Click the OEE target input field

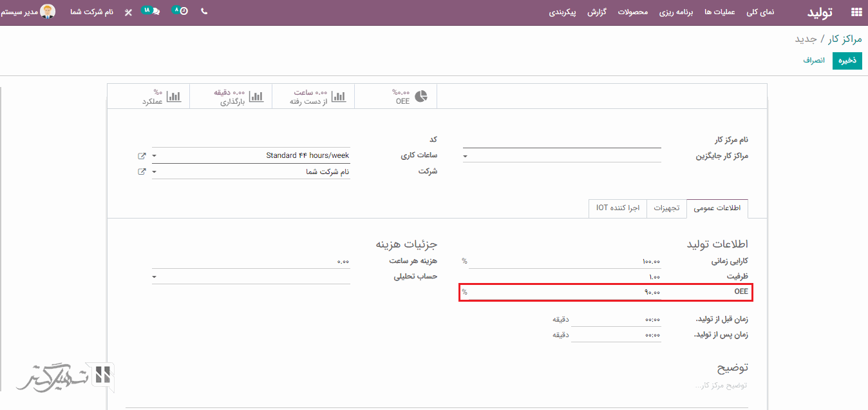pos(564,293)
